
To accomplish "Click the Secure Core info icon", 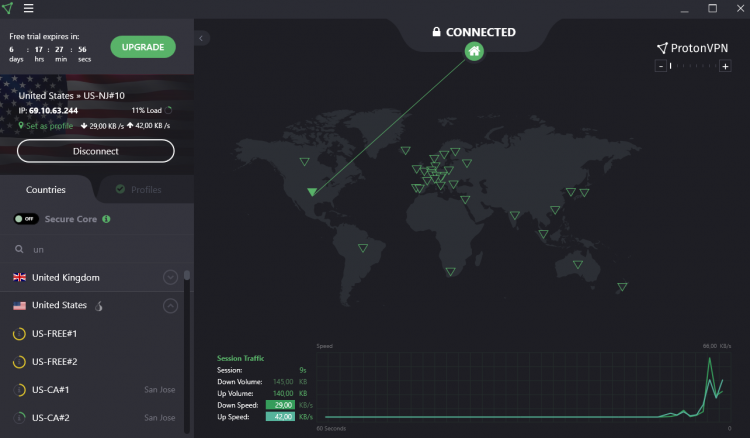I will [x=106, y=219].
